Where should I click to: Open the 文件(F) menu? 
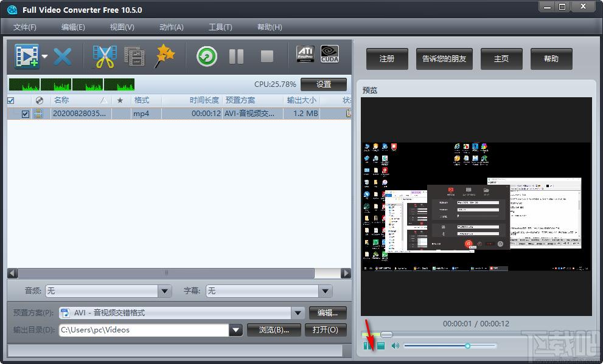(24, 27)
